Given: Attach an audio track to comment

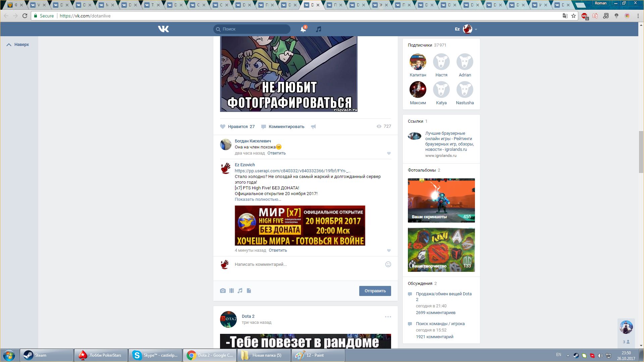Looking at the screenshot, I should (240, 291).
